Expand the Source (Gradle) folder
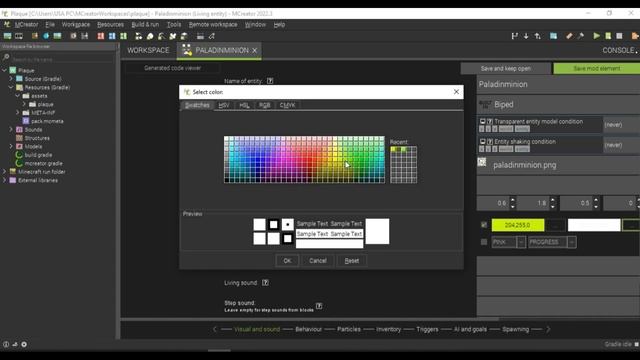 click(x=11, y=79)
